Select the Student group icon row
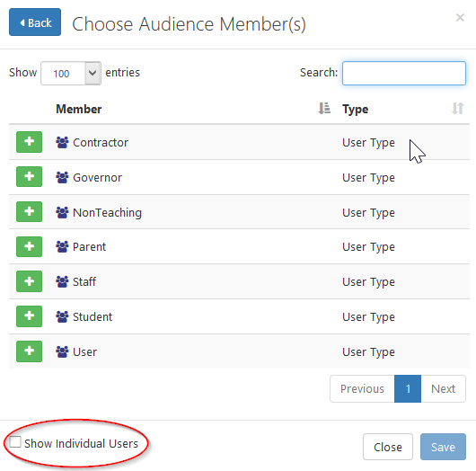Screen dimensions: 476x471 [239, 316]
